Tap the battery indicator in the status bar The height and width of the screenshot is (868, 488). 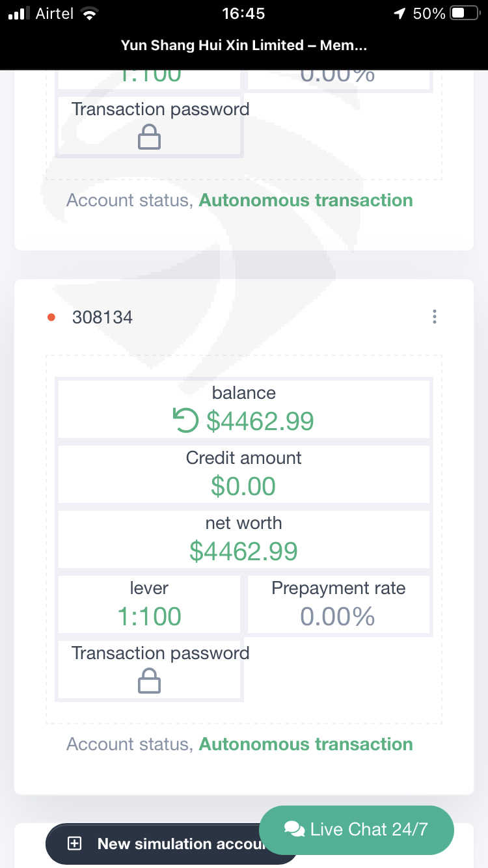[465, 14]
